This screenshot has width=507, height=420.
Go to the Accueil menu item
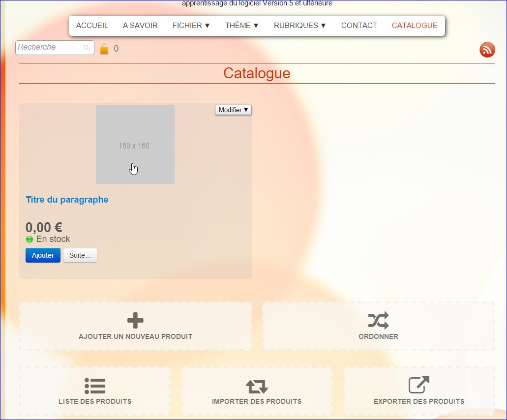(92, 26)
